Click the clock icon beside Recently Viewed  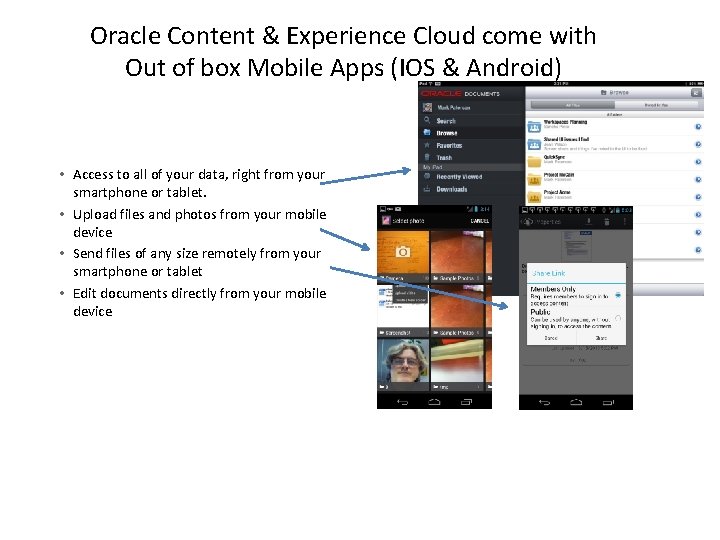[x=427, y=176]
